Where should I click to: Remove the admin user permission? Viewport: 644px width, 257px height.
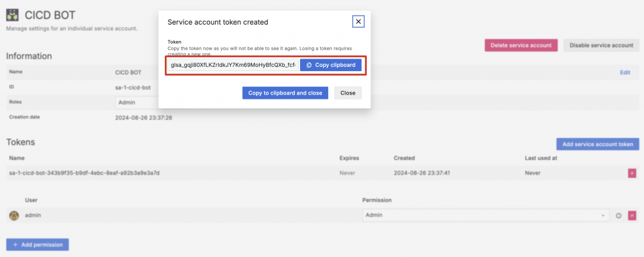coord(631,215)
